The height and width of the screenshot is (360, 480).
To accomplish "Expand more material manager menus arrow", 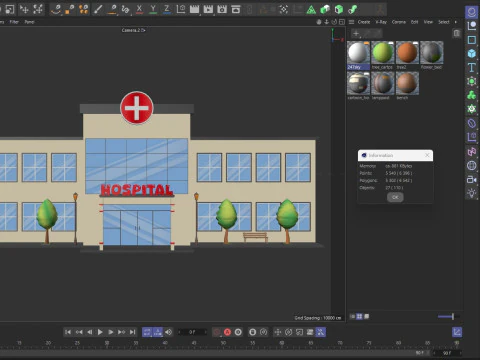I will click(456, 22).
